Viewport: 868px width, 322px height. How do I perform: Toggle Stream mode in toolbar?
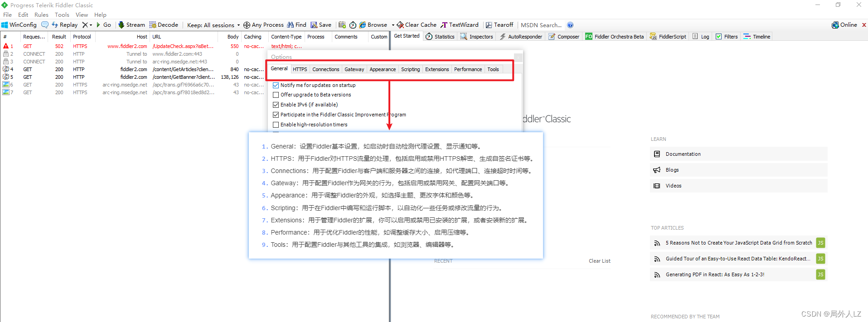coord(131,25)
